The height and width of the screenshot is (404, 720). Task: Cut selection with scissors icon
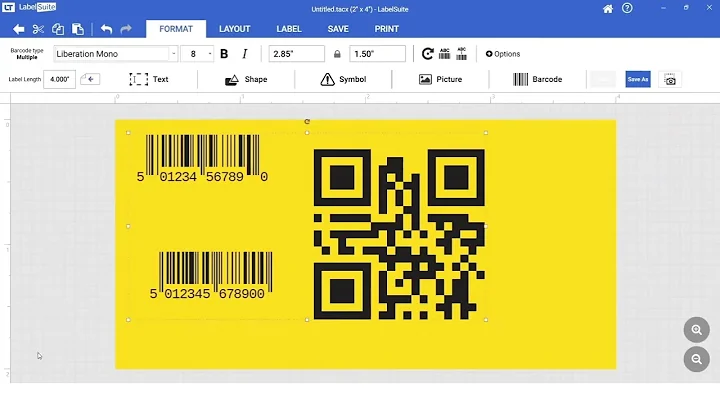[38, 29]
